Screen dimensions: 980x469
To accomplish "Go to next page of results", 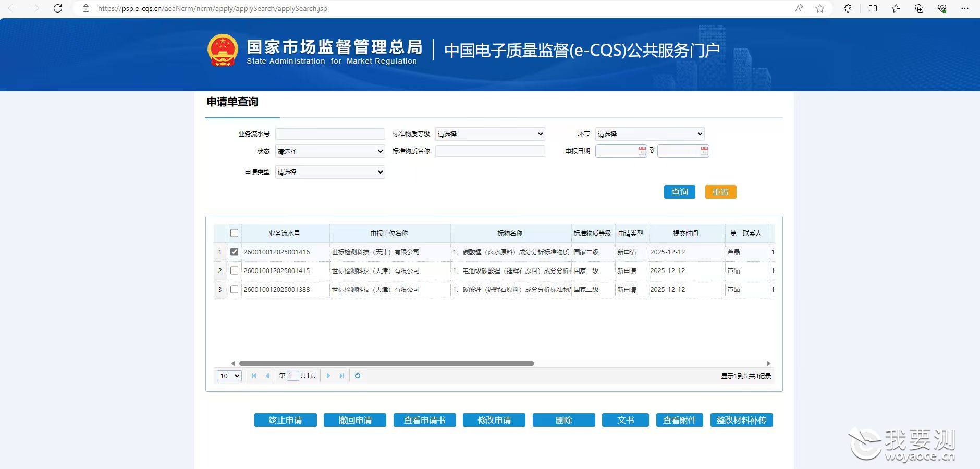I will click(328, 376).
